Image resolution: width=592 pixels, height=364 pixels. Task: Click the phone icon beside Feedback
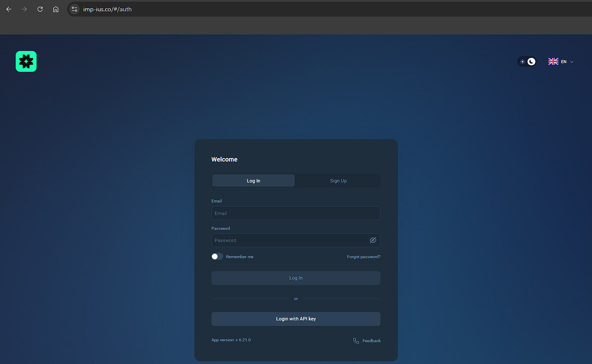[x=356, y=340]
